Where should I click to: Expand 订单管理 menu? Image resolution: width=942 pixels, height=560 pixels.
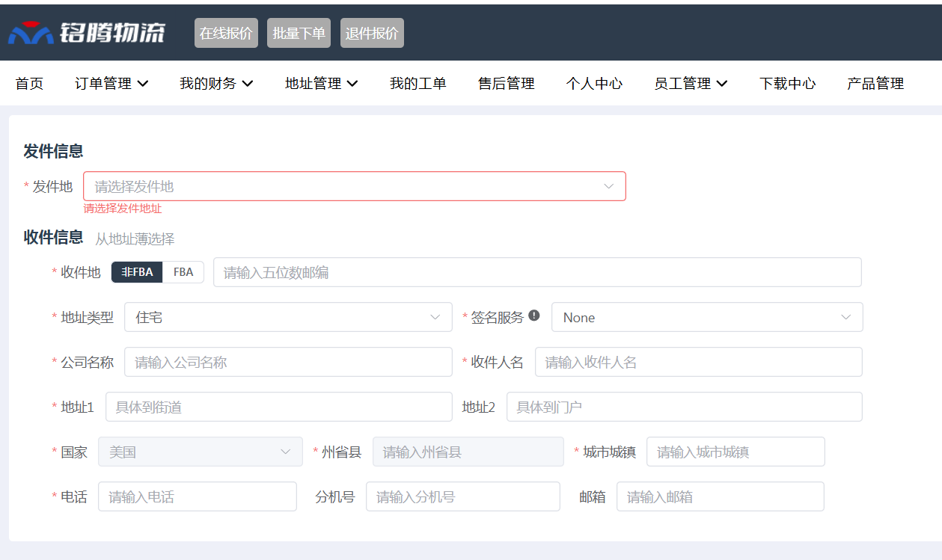click(x=111, y=84)
